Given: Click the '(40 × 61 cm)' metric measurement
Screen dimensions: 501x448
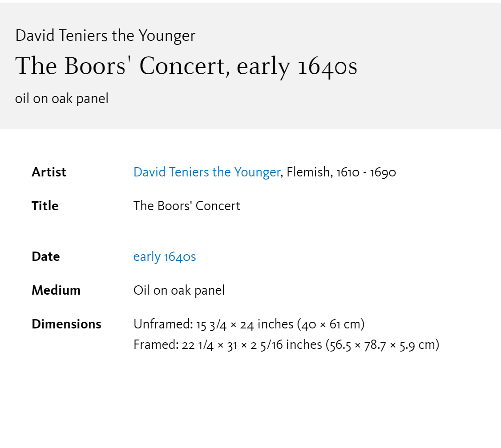Looking at the screenshot, I should tap(331, 325).
